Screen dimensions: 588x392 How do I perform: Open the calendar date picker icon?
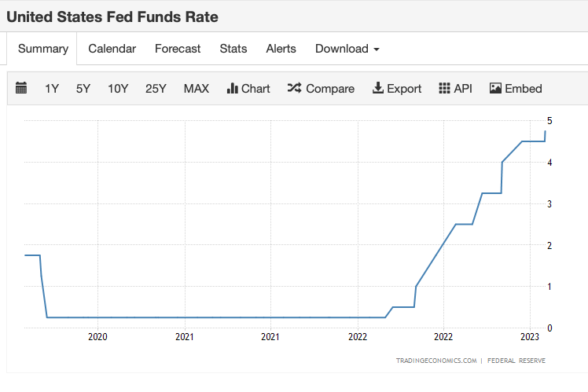[x=21, y=88]
